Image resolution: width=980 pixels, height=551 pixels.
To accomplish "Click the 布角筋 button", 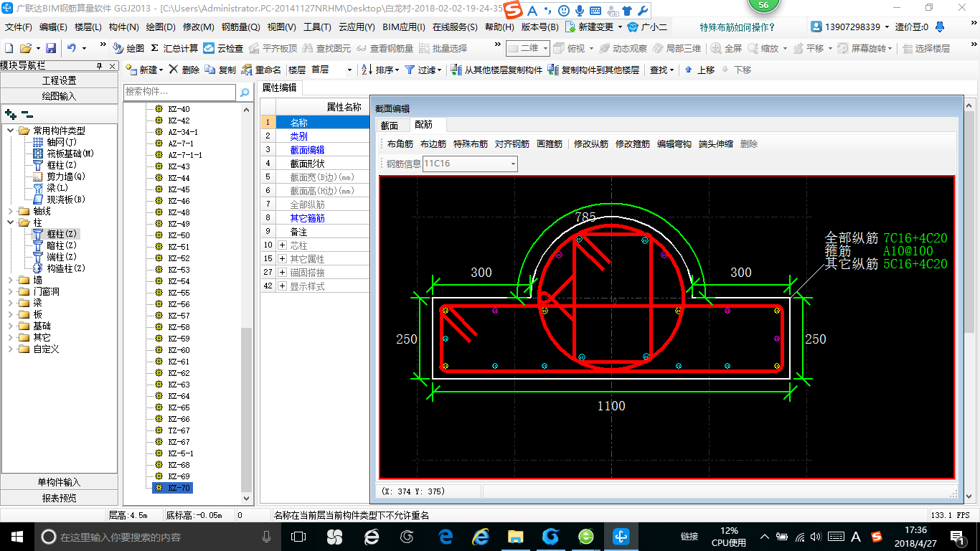I will tap(400, 144).
